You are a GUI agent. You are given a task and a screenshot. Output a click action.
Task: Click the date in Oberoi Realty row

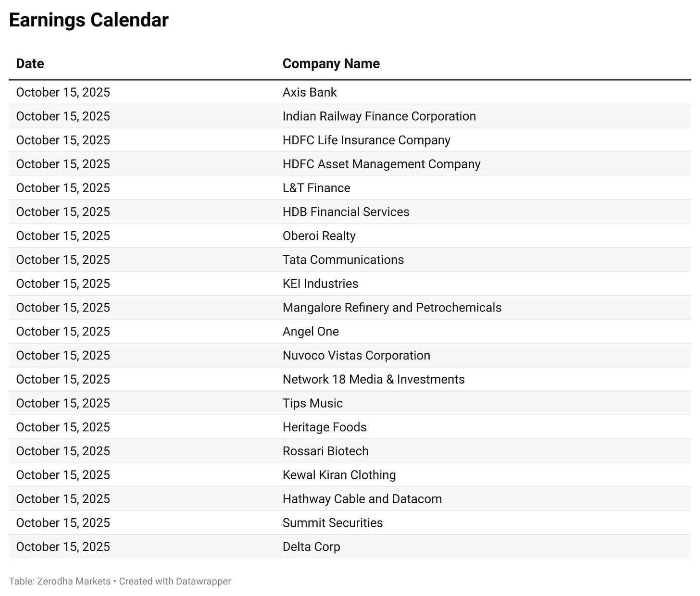coord(63,236)
